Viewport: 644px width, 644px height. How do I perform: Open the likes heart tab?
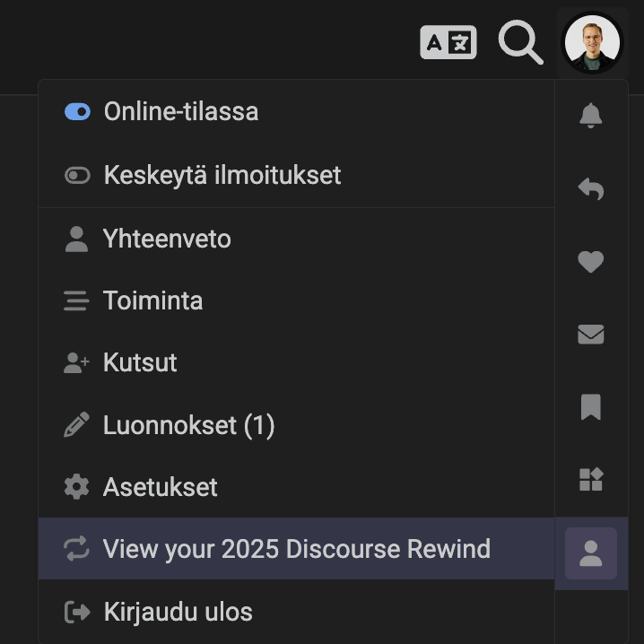click(x=590, y=262)
